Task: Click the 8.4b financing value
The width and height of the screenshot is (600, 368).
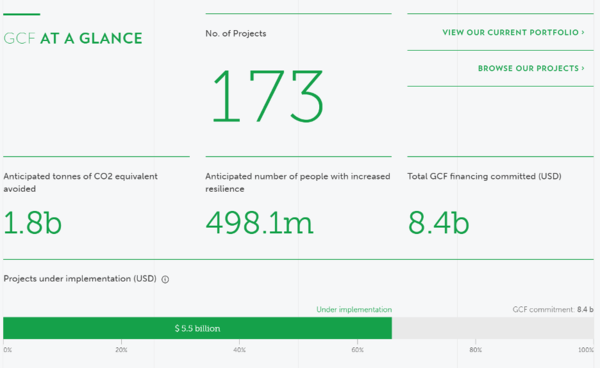Action: tap(438, 223)
